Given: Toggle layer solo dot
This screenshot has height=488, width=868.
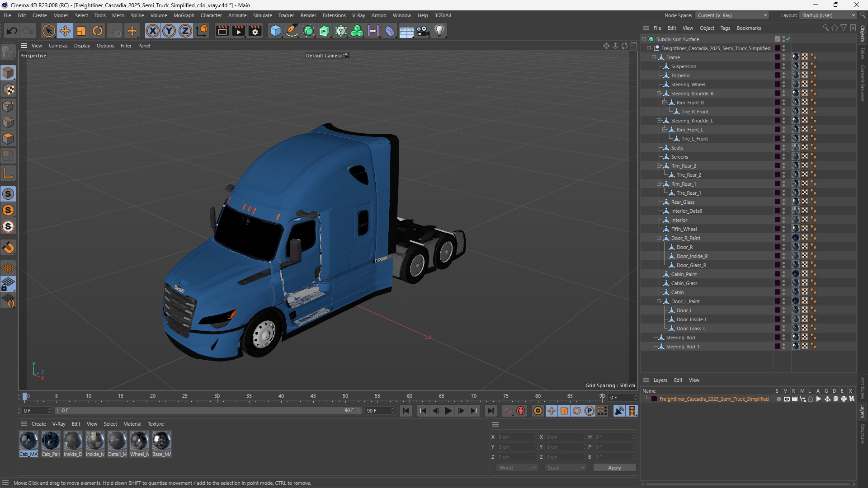Looking at the screenshot, I should (x=778, y=399).
